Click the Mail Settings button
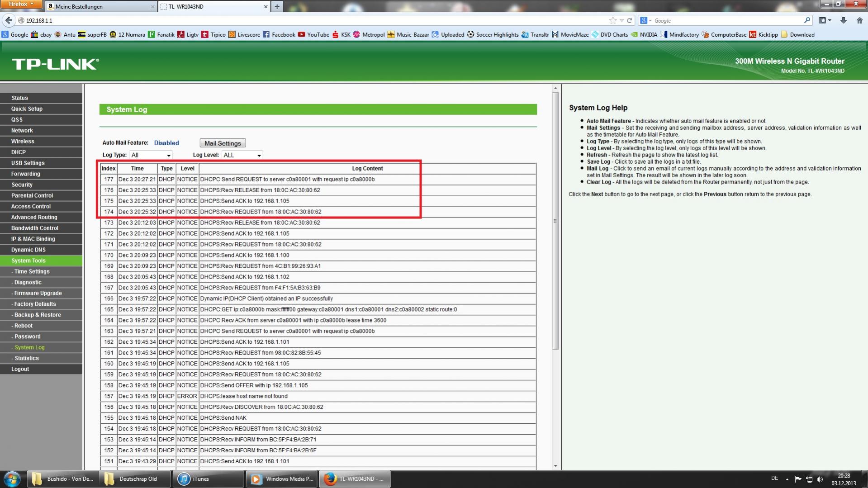The image size is (868, 488). click(223, 143)
